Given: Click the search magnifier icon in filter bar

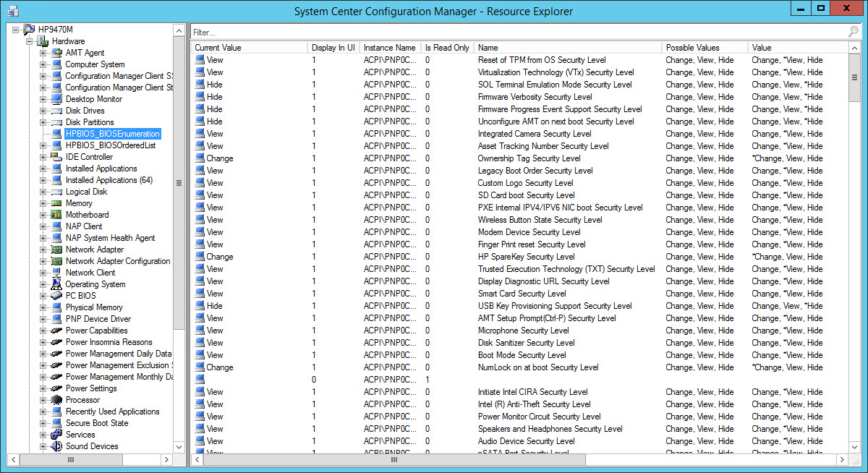Looking at the screenshot, I should click(854, 32).
